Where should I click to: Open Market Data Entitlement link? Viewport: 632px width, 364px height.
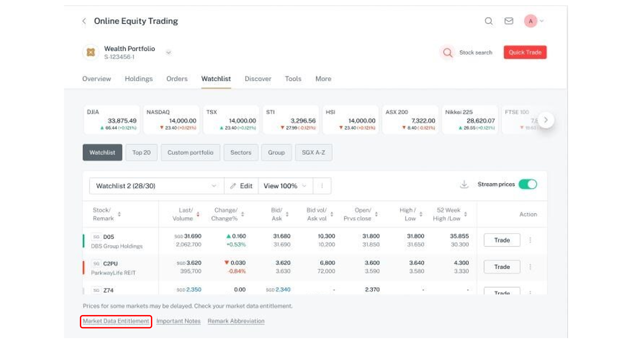(x=116, y=321)
